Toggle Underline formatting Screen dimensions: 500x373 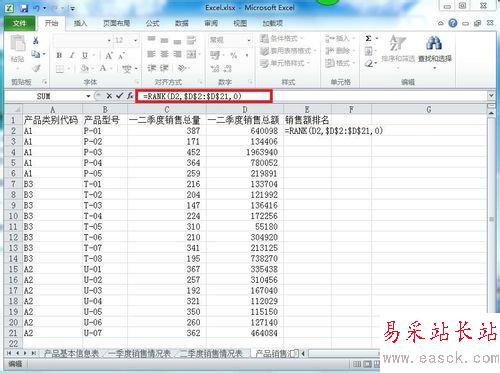(x=85, y=55)
